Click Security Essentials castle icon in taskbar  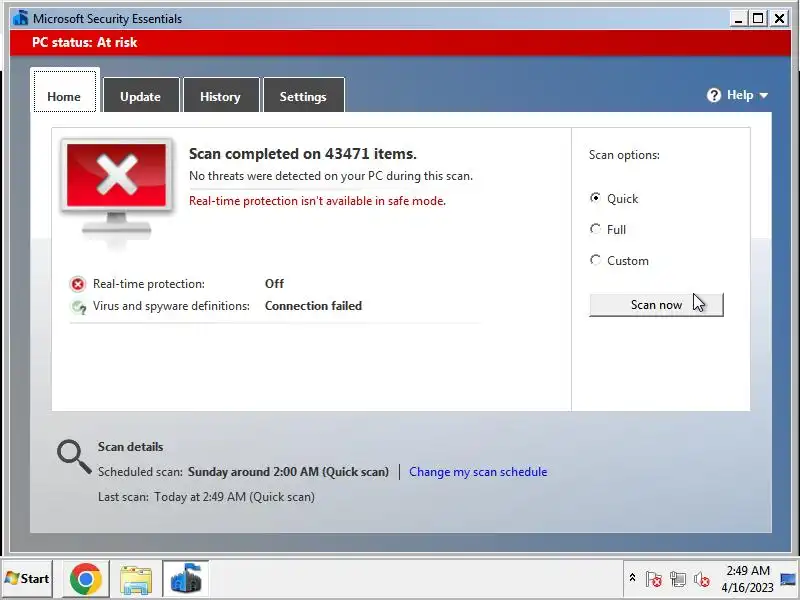(186, 579)
